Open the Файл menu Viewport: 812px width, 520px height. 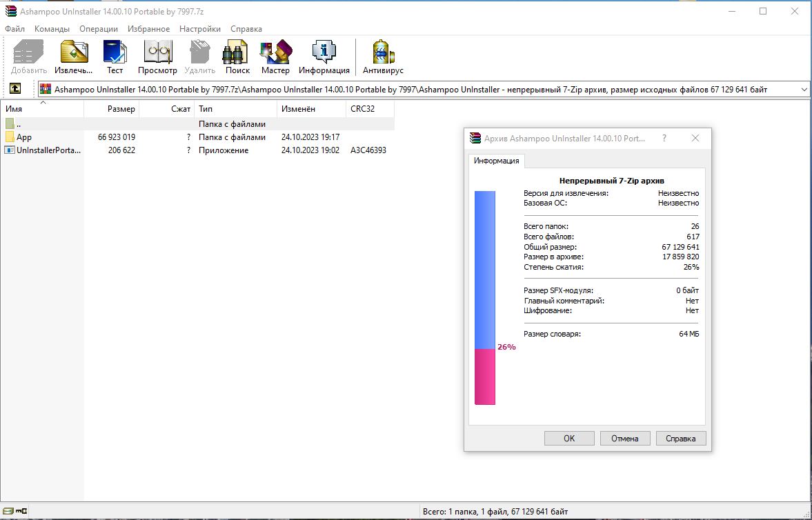tap(15, 29)
